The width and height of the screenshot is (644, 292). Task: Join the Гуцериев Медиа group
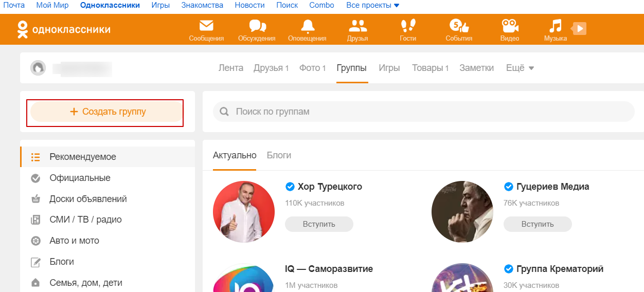coord(538,224)
